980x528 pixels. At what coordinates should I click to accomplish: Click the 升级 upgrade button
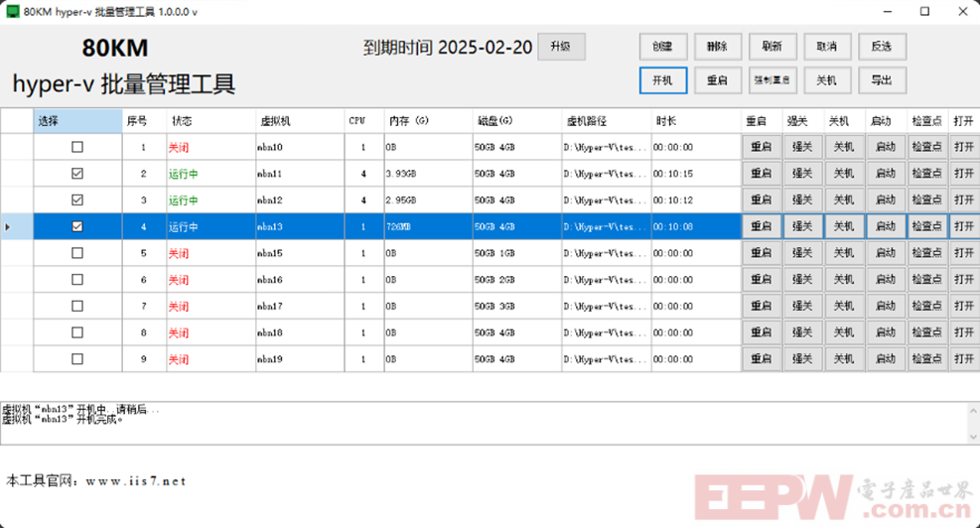tap(561, 47)
